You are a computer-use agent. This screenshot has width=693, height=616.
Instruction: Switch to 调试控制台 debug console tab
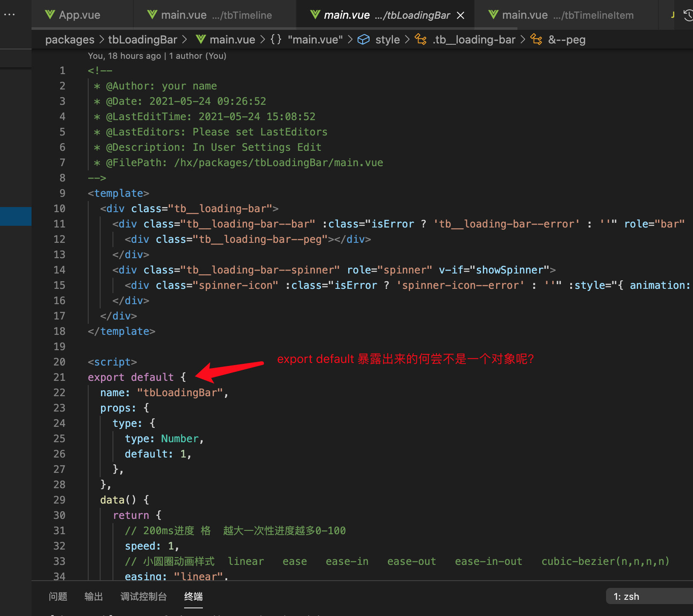144,596
